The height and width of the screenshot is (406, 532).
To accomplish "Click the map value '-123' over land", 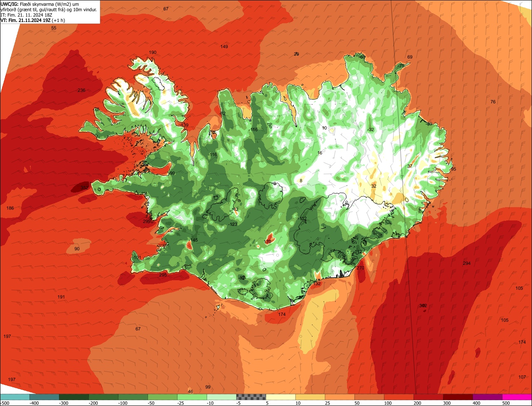I will click(233, 224).
